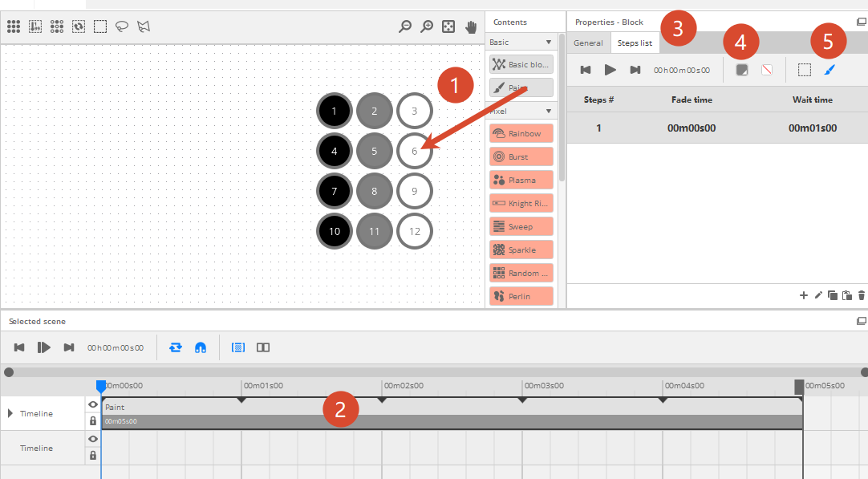This screenshot has width=868, height=479.
Task: Collapse the Basic contents section
Action: tap(549, 42)
